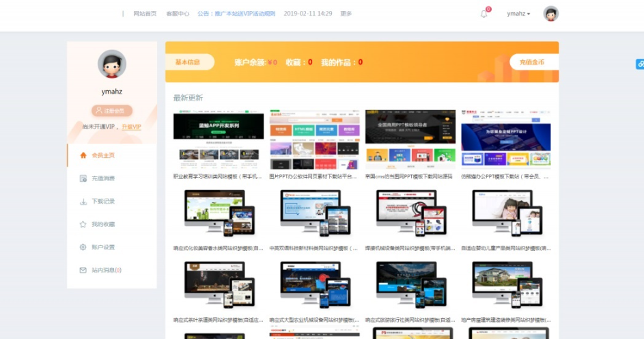644x339 pixels.
Task: Click the title 图片PPT办公软件网页素材下载站平台
Action: coord(313,177)
